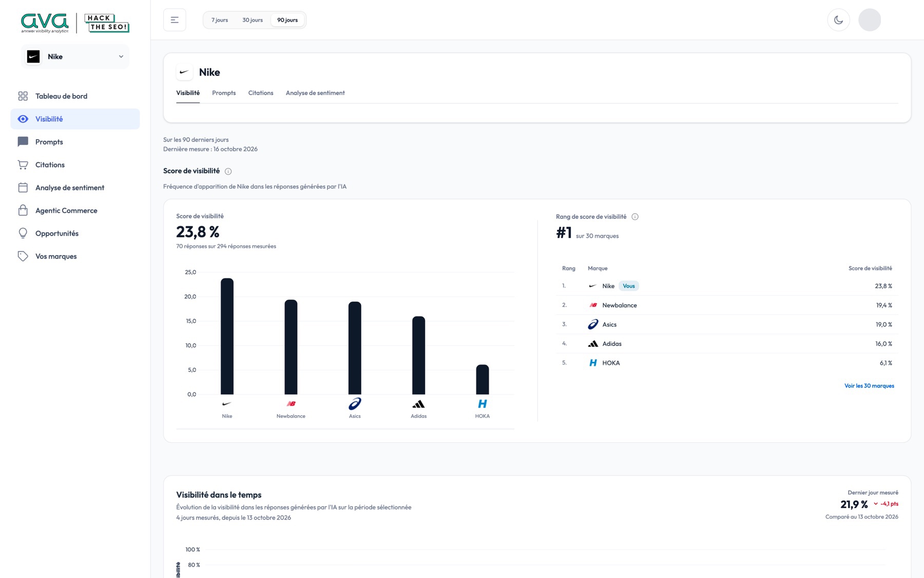
Task: Click the HOKA logo in ranking table
Action: point(593,363)
